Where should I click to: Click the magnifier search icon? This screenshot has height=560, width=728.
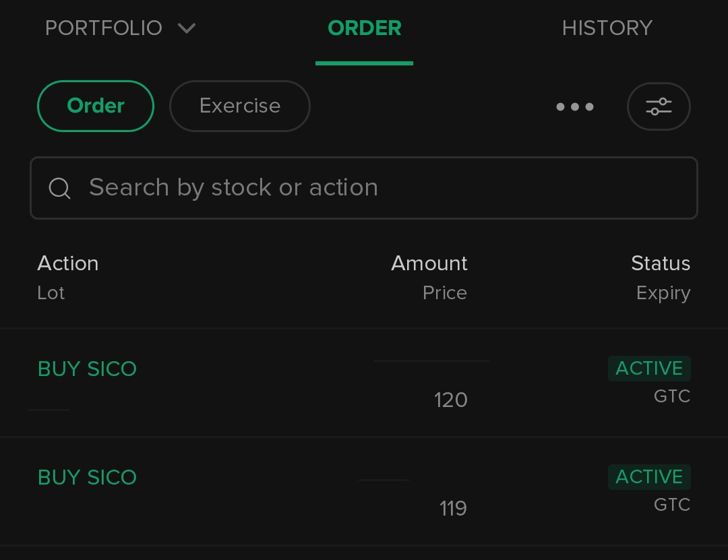click(60, 188)
